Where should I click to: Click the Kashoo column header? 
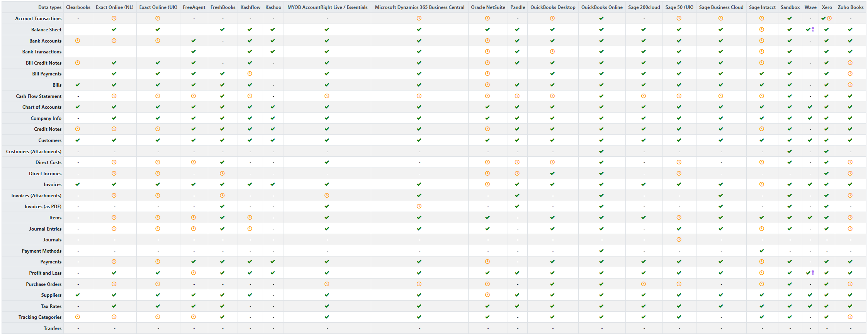[273, 7]
